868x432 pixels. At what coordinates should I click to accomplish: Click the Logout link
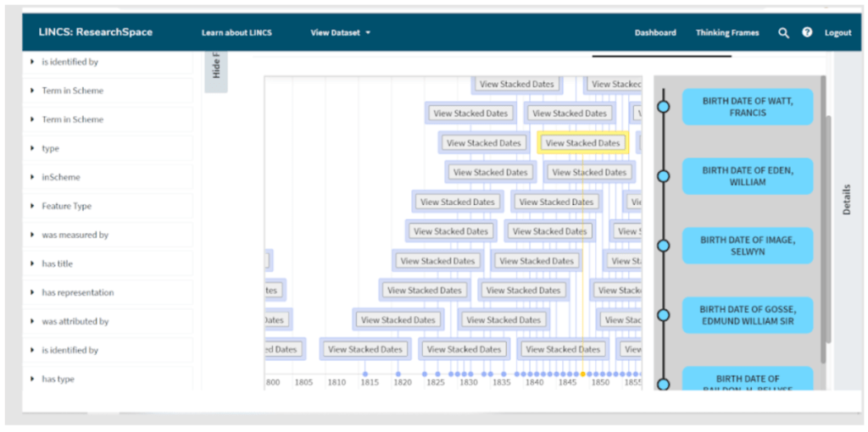pos(837,33)
